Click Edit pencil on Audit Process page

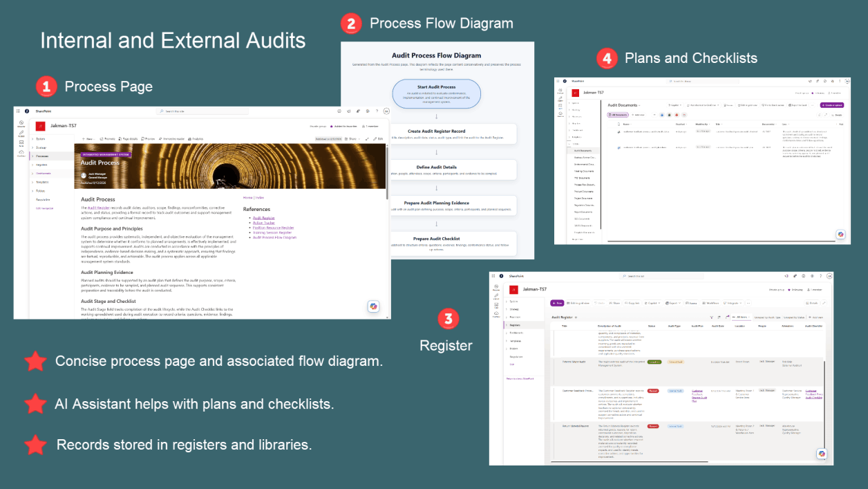click(379, 138)
